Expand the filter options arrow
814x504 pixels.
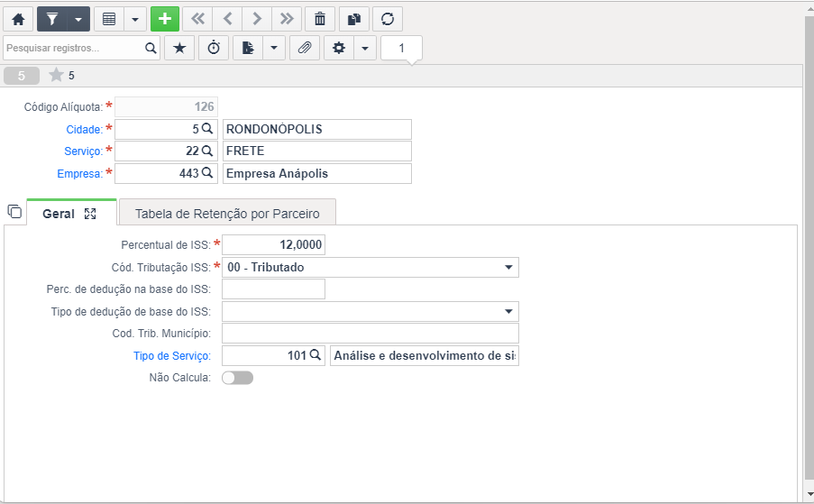[x=78, y=19]
